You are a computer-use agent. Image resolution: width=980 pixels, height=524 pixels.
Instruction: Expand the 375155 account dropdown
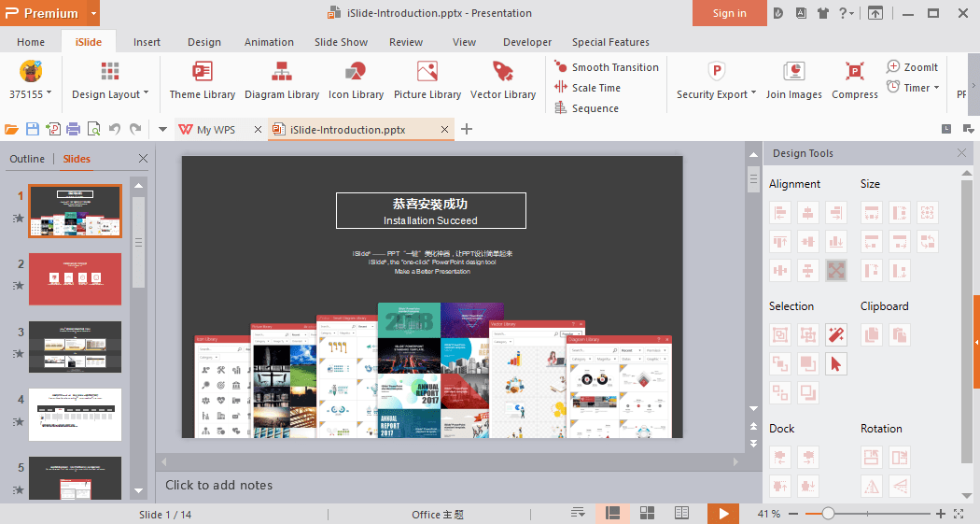[x=30, y=80]
